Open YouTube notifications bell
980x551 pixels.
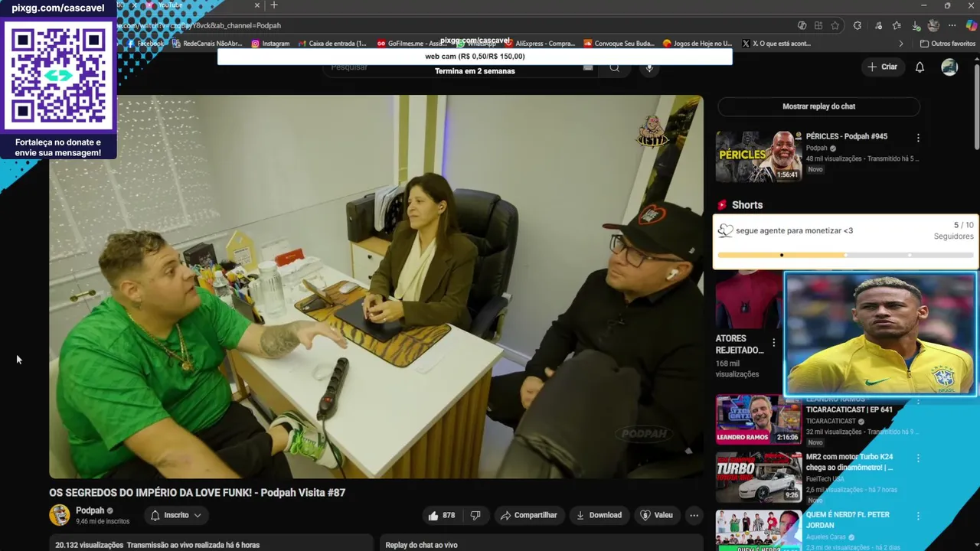[920, 67]
